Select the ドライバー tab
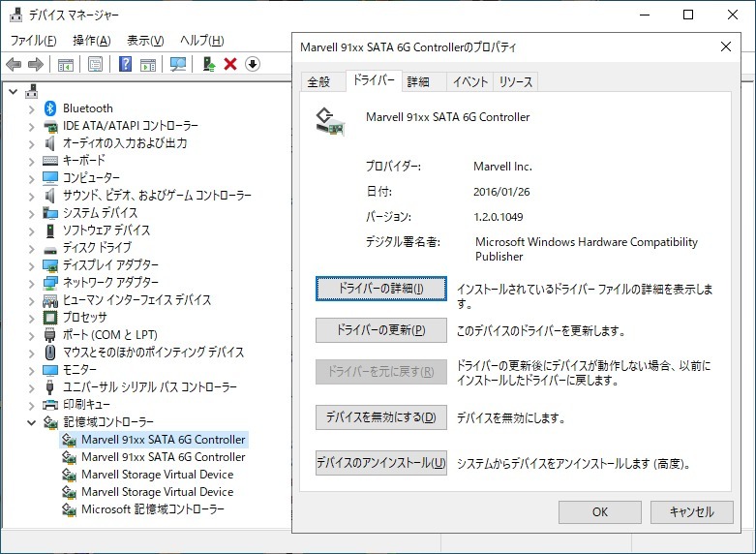Screen dimensions: 756x554 click(x=374, y=80)
